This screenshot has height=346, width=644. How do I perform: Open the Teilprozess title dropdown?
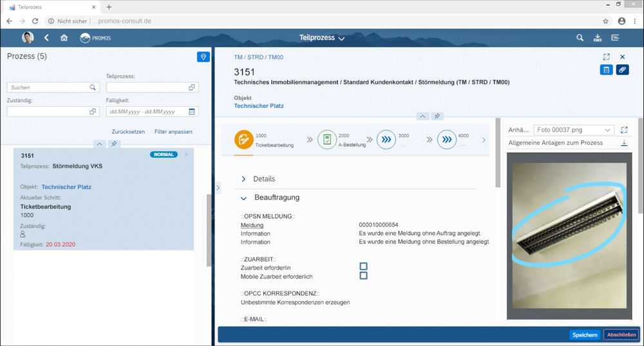pyautogui.click(x=322, y=38)
